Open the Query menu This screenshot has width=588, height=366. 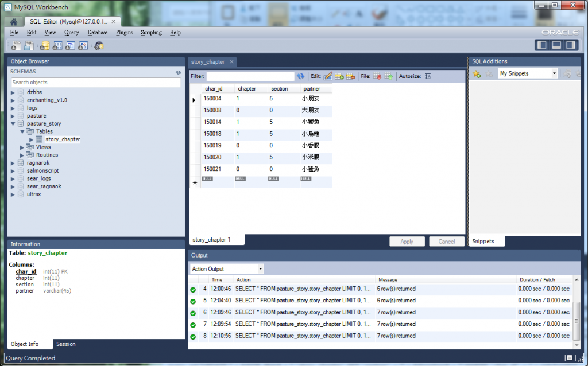pos(71,33)
